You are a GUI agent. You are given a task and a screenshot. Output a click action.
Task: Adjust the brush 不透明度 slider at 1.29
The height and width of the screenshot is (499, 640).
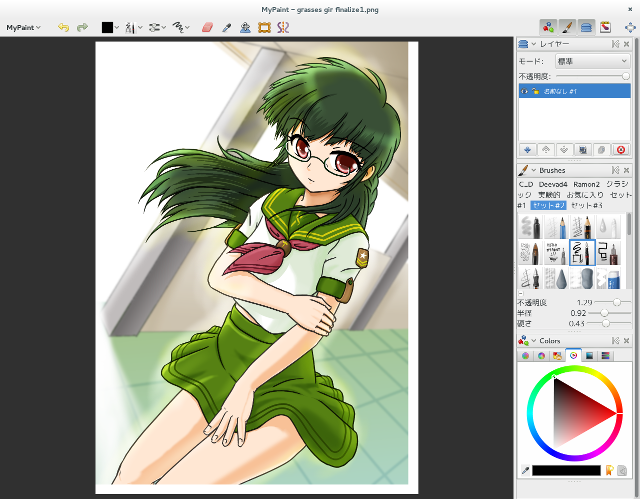coord(613,302)
